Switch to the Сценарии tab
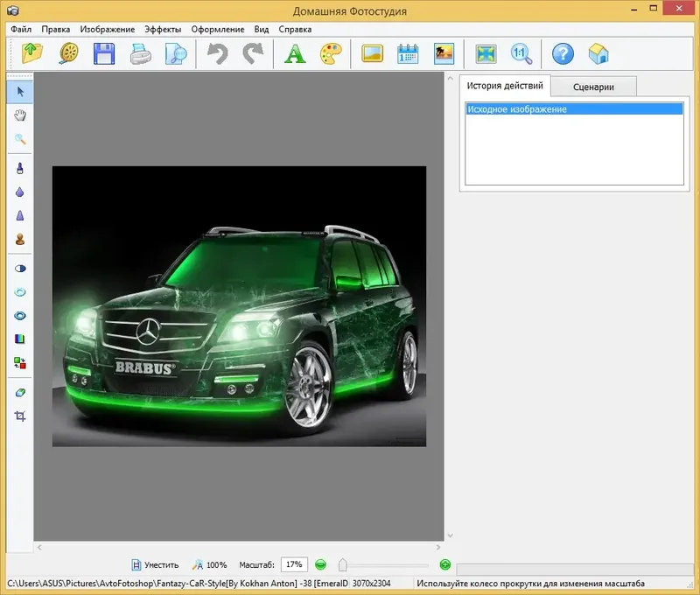 593,87
